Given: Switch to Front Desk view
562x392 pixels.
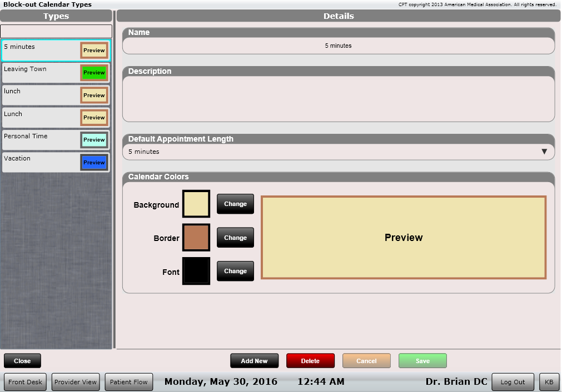Looking at the screenshot, I should pos(26,382).
